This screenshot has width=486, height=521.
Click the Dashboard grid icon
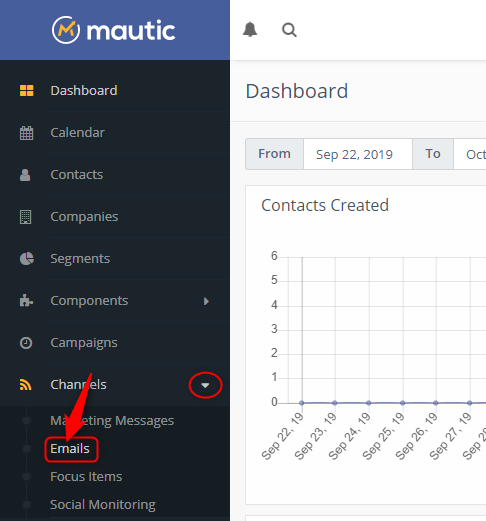[26, 90]
